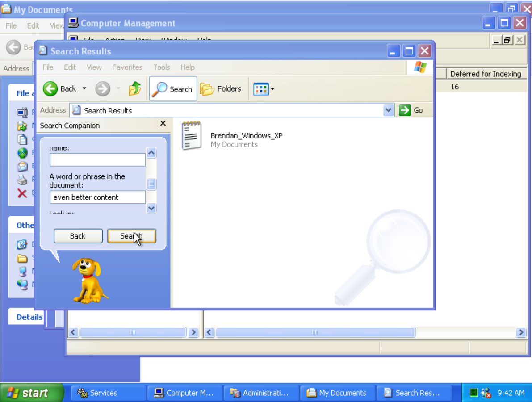Open the Tools menu
This screenshot has width=532, height=402.
click(161, 67)
